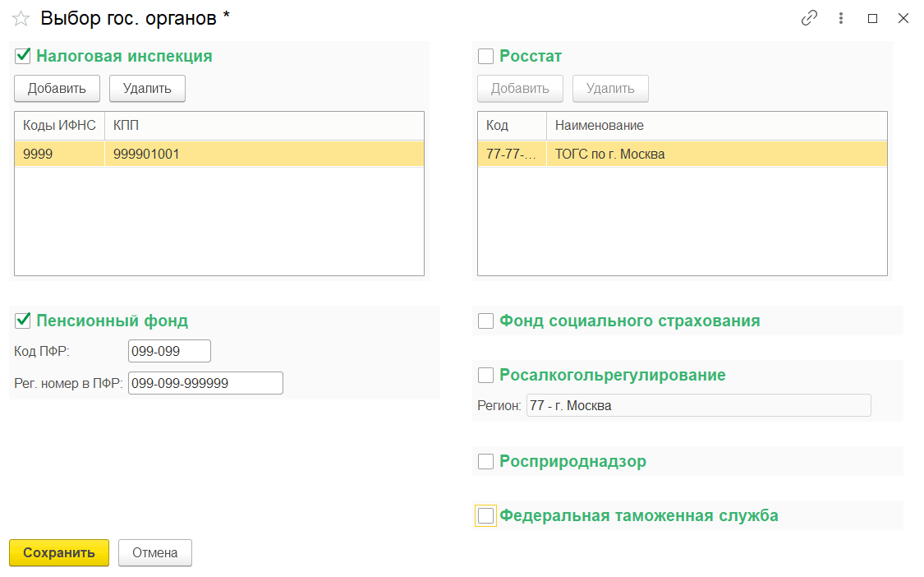
Task: Tick the Фонд социального страхования checkbox
Action: 486,321
